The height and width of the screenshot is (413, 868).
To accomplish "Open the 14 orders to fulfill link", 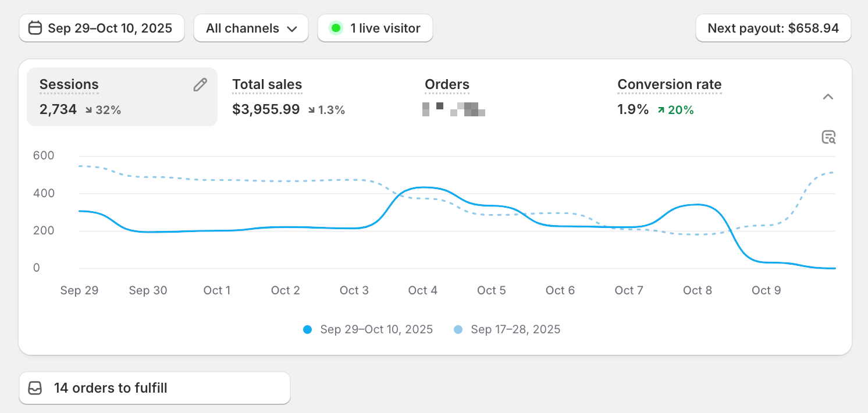I will pyautogui.click(x=155, y=388).
